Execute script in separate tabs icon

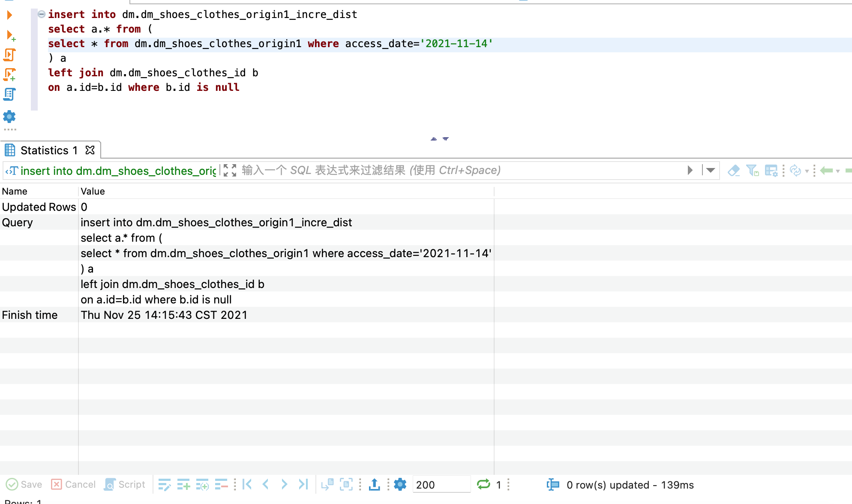click(x=9, y=75)
